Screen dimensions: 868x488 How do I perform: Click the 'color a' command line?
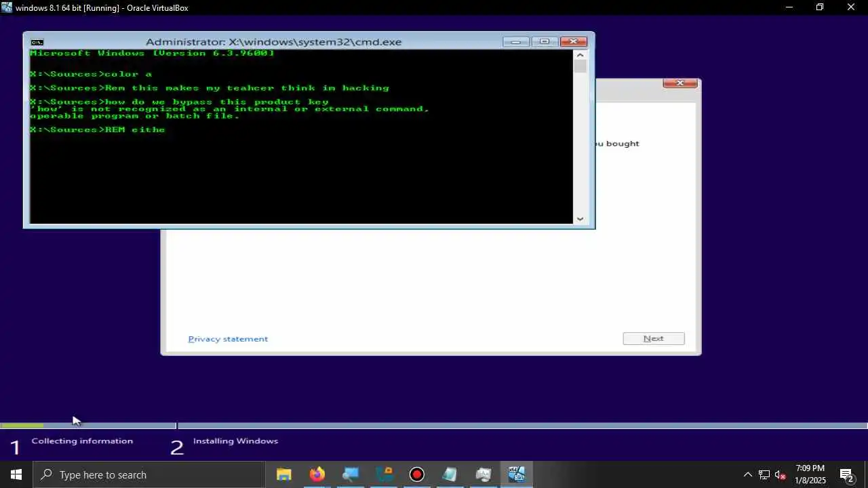[91, 74]
